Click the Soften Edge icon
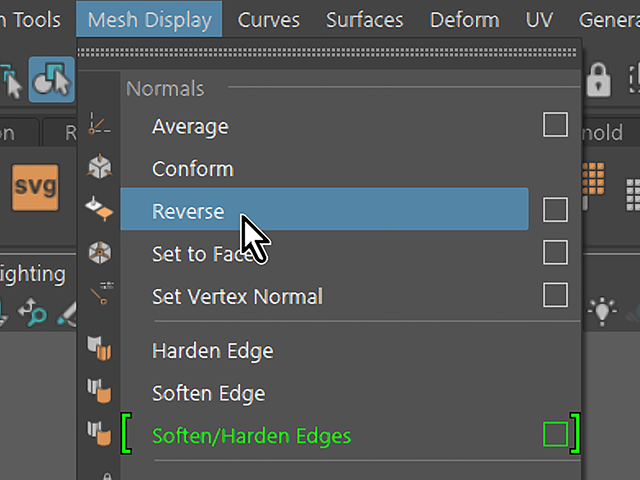 pos(99,391)
